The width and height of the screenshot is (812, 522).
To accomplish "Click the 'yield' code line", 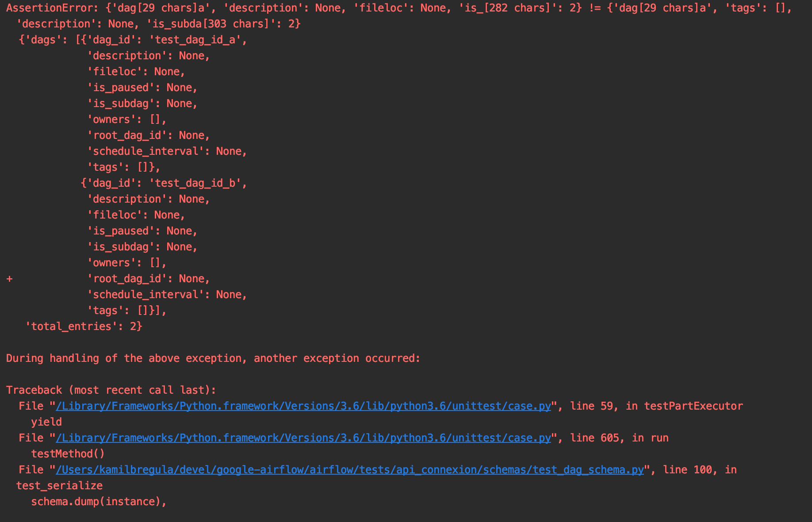I will pyautogui.click(x=46, y=422).
